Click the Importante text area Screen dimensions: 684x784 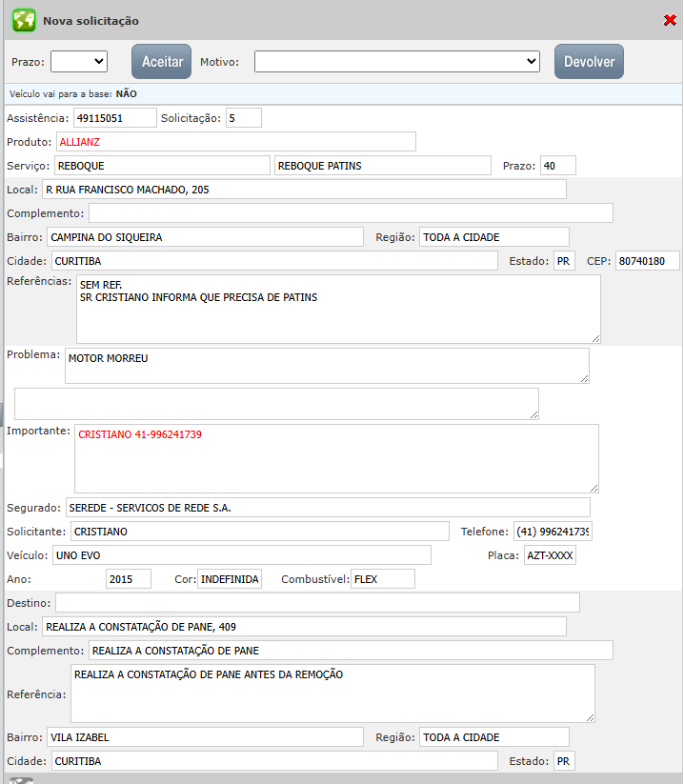coord(335,458)
